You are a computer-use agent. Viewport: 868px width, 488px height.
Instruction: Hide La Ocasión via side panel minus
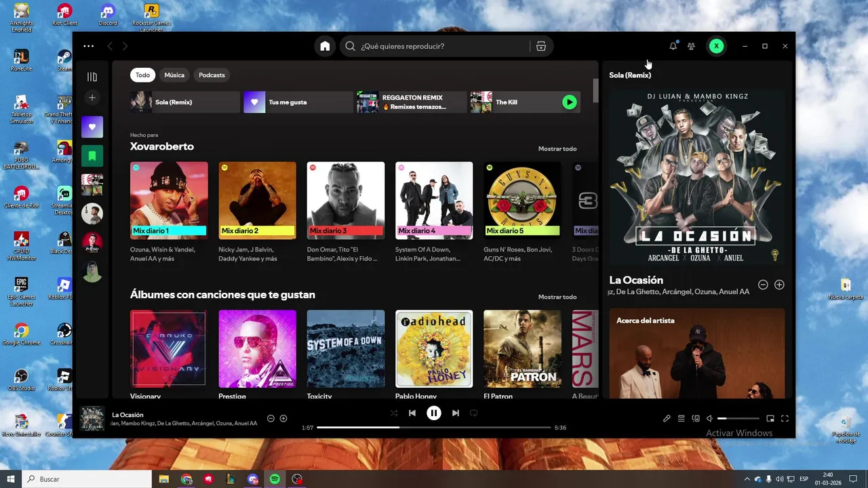point(763,285)
